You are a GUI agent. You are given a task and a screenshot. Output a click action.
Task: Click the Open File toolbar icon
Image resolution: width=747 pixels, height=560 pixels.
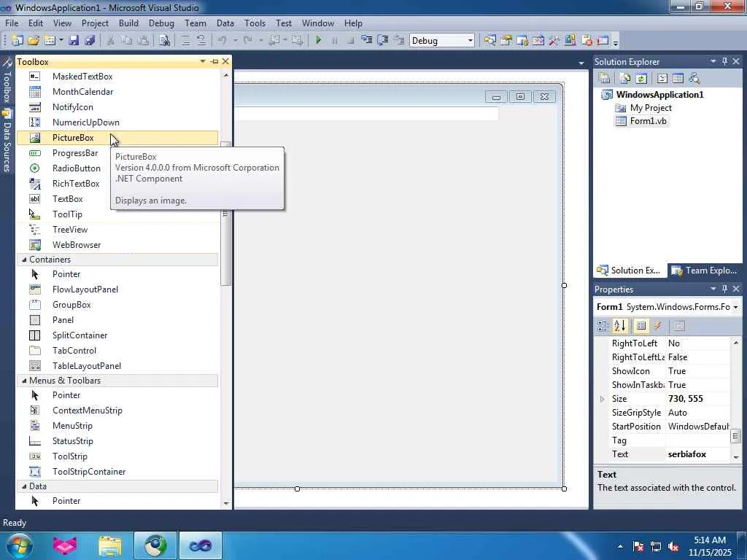coord(34,41)
